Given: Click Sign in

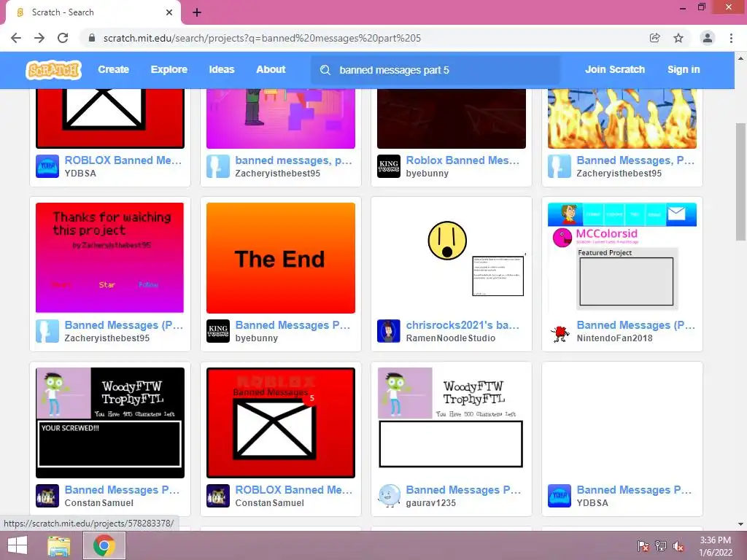Looking at the screenshot, I should tap(684, 69).
